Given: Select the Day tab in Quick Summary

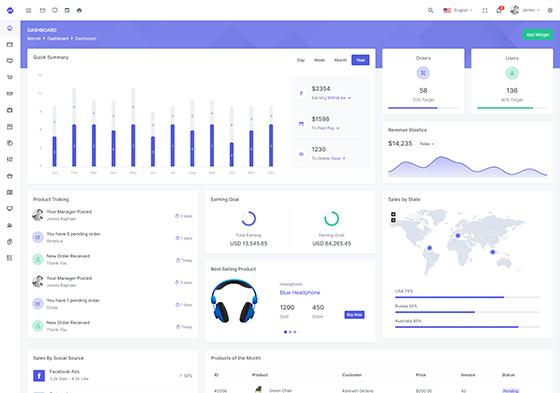Looking at the screenshot, I should pyautogui.click(x=301, y=60).
